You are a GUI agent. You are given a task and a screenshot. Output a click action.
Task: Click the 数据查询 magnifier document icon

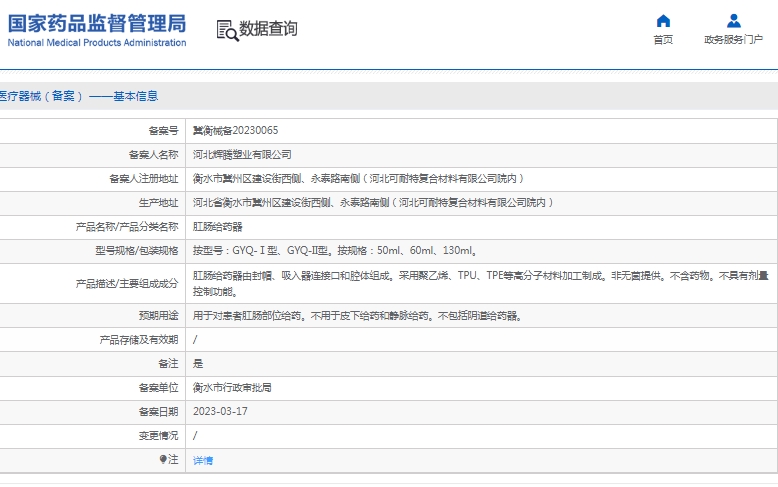tap(227, 30)
